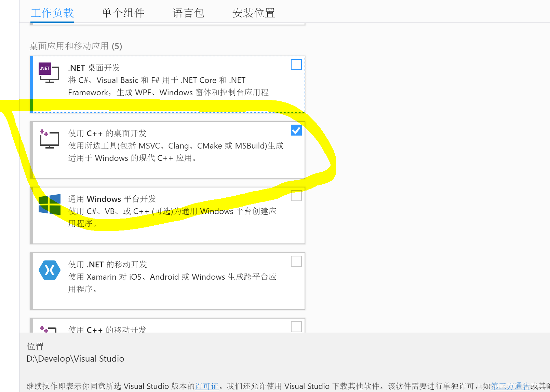Open the 许可证 license link
This screenshot has width=550, height=392.
pyautogui.click(x=207, y=386)
